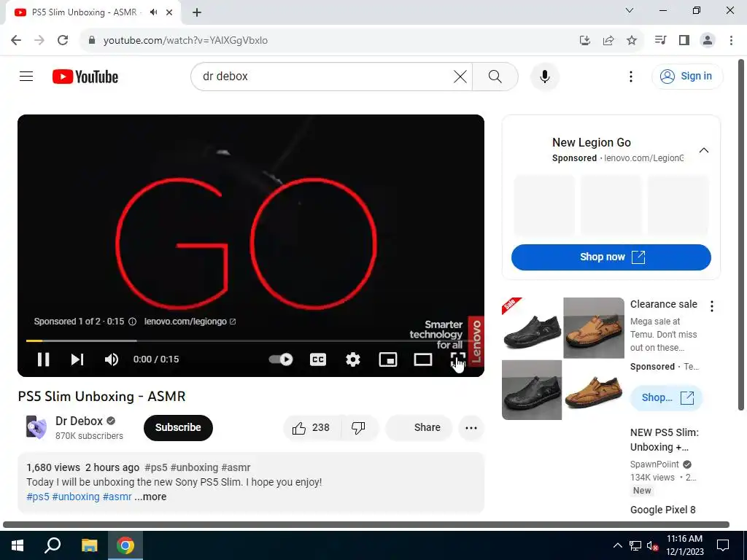Screen dimensions: 747x560
Task: Open the Clearance sale shoes thumbnail
Action: pyautogui.click(x=563, y=359)
